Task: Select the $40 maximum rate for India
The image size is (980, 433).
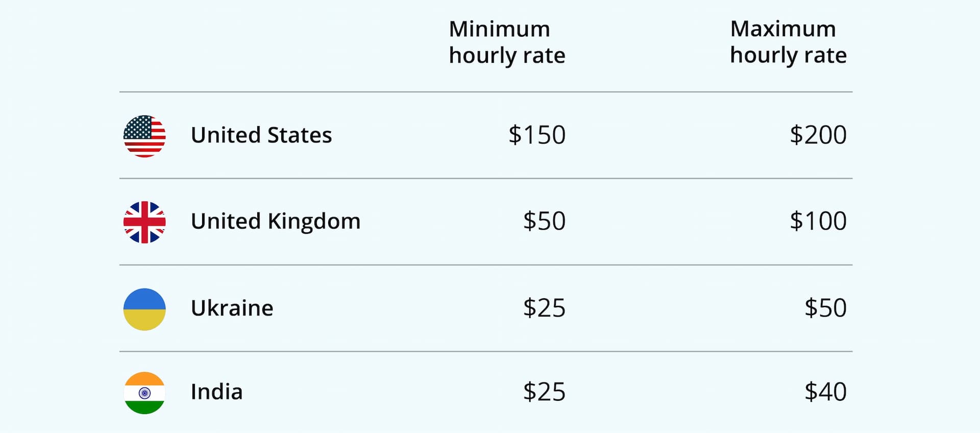Action: [825, 392]
